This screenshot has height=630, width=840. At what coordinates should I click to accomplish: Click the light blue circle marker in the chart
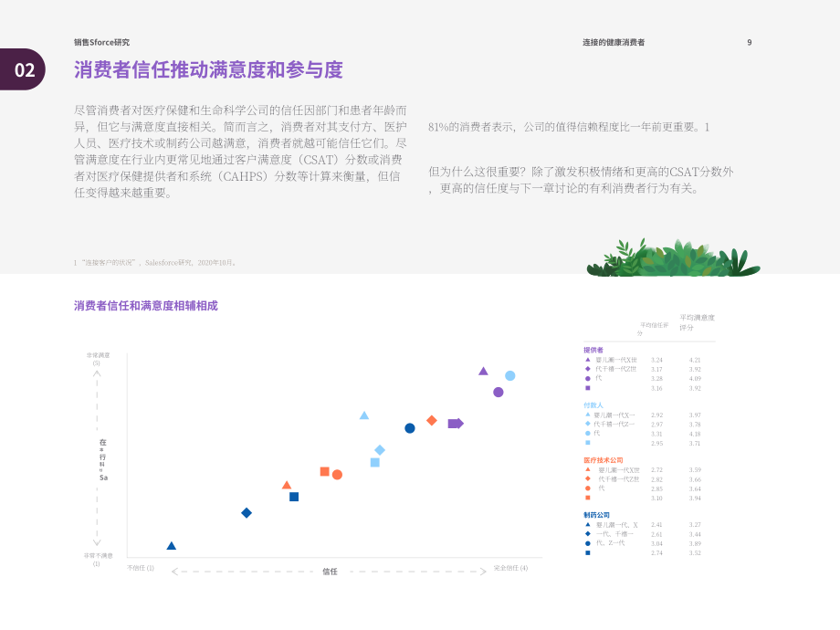tap(510, 375)
